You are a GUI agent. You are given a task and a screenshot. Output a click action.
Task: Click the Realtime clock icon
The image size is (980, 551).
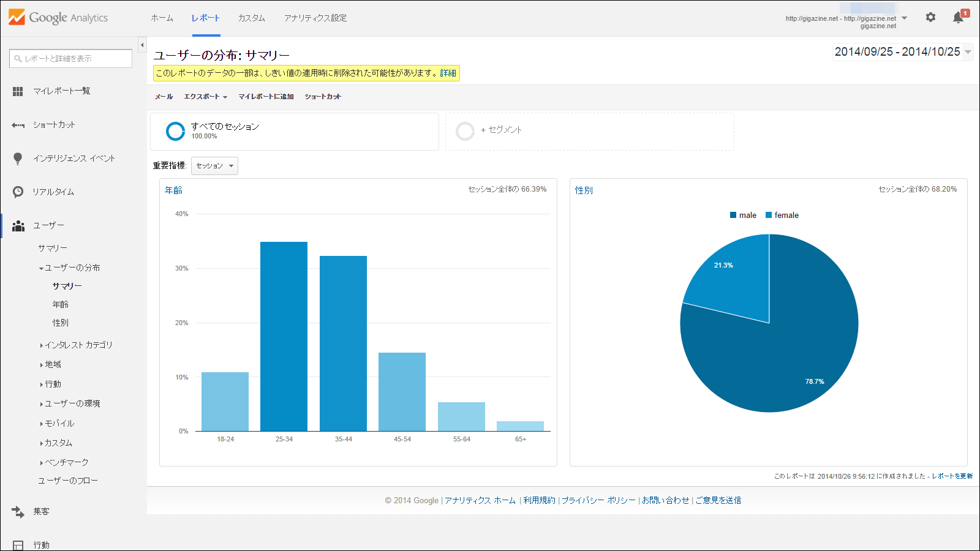18,192
